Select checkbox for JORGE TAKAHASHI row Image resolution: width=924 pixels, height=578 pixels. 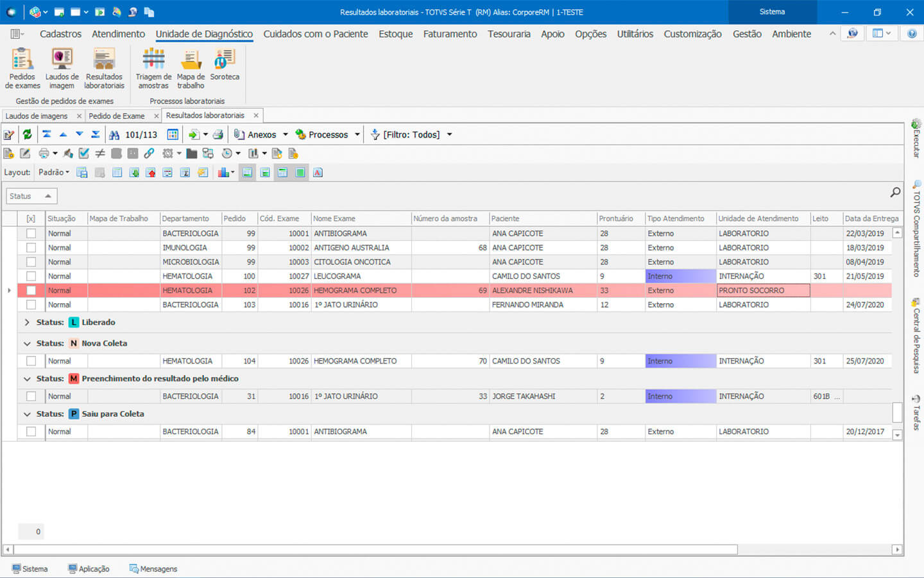31,396
